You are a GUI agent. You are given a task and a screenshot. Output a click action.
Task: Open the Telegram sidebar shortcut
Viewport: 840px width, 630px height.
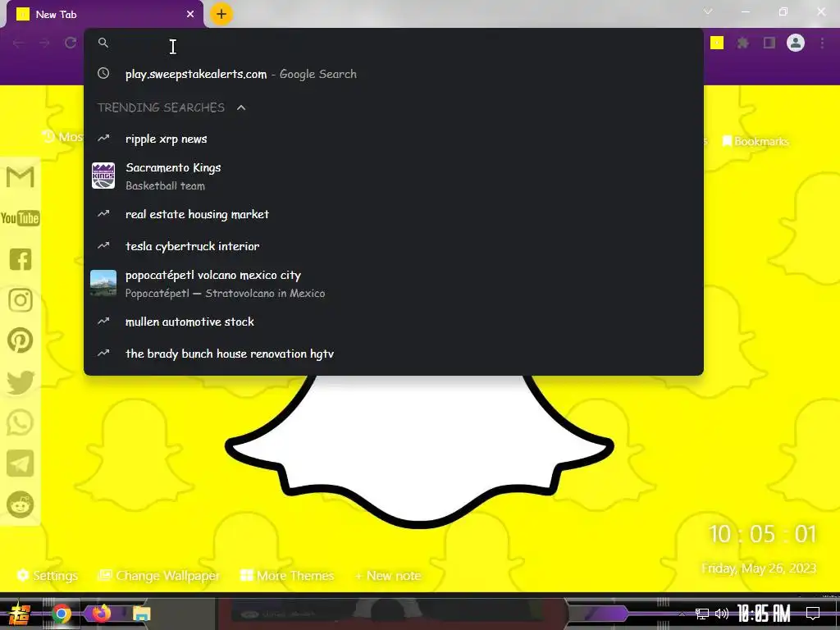click(21, 463)
